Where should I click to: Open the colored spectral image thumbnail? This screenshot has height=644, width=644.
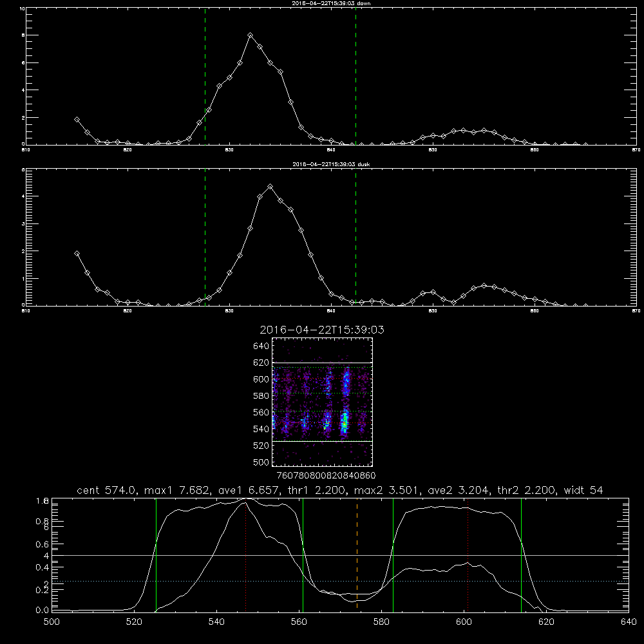coord(323,402)
